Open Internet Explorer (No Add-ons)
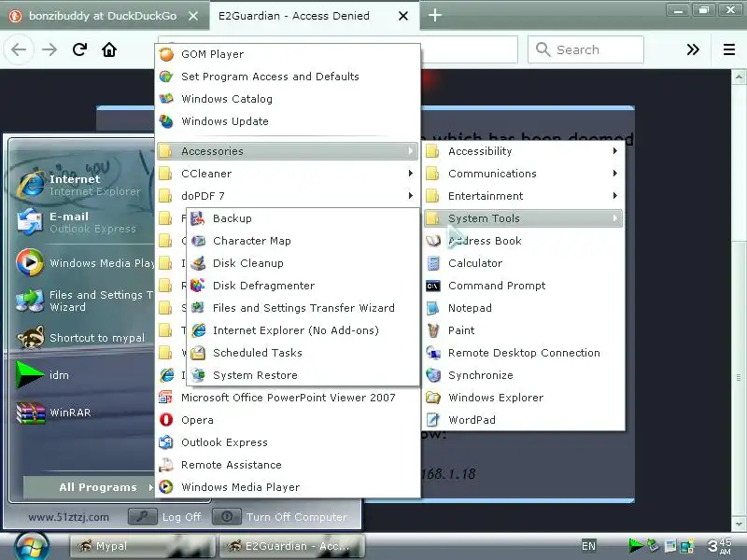The height and width of the screenshot is (560, 747). pos(303,330)
